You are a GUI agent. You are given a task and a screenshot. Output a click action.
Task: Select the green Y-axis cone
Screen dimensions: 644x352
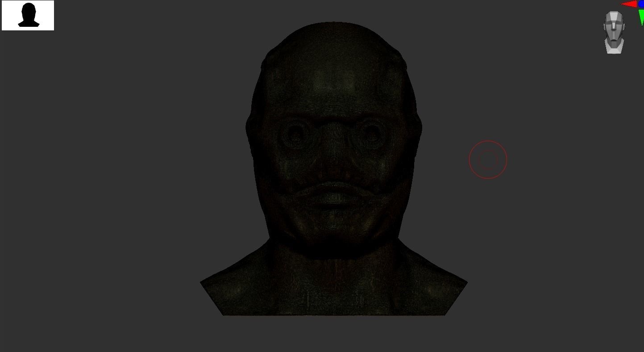coord(641,17)
